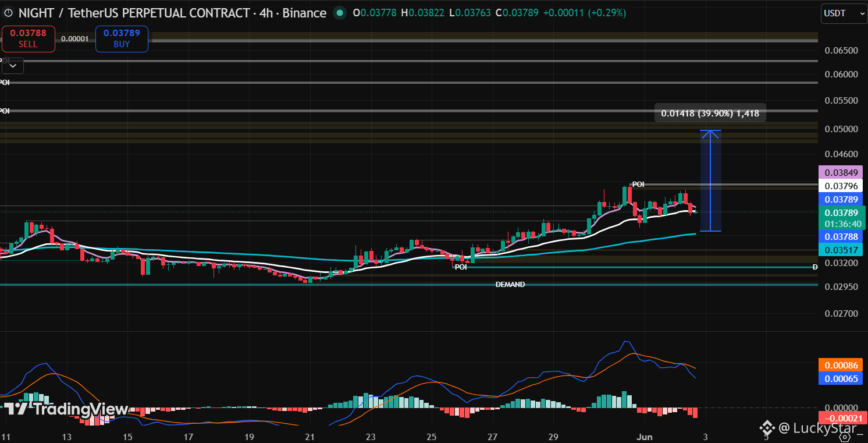
Task: Click the 0.00000 zero level label
Action: (842, 407)
